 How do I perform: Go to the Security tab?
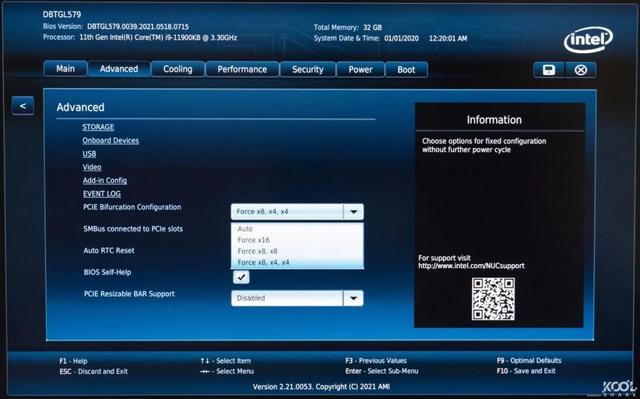tap(307, 69)
